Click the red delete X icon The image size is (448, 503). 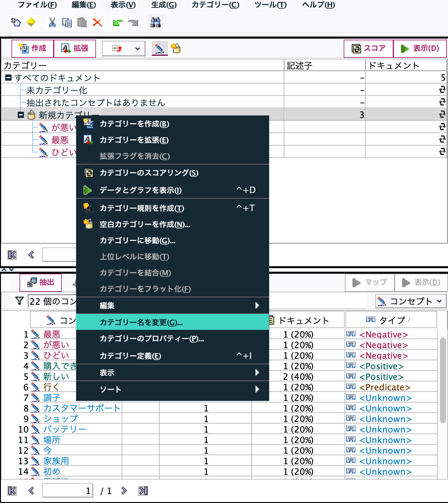coord(97,22)
